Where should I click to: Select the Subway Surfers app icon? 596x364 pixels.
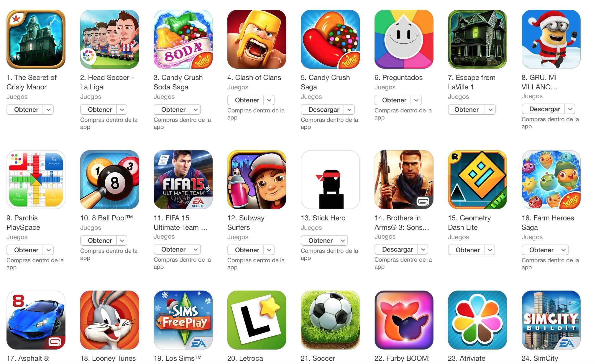[257, 180]
